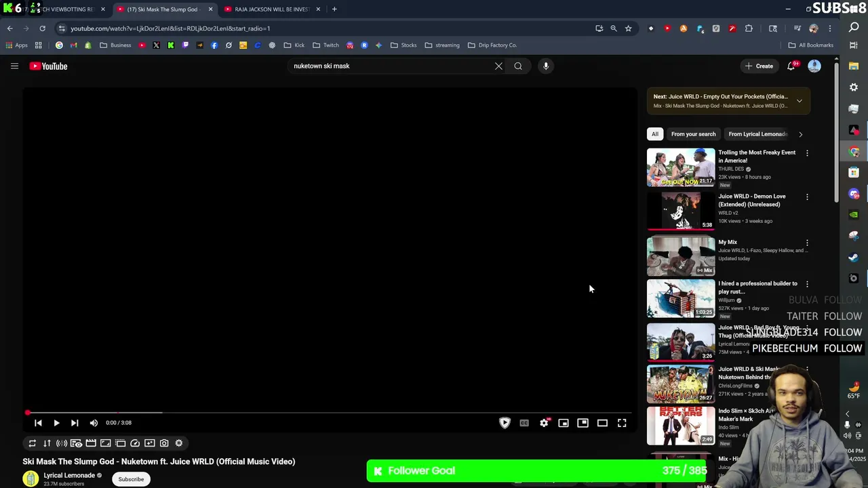Toggle the audio boost icon under video
The width and height of the screenshot is (868, 488).
[62, 443]
